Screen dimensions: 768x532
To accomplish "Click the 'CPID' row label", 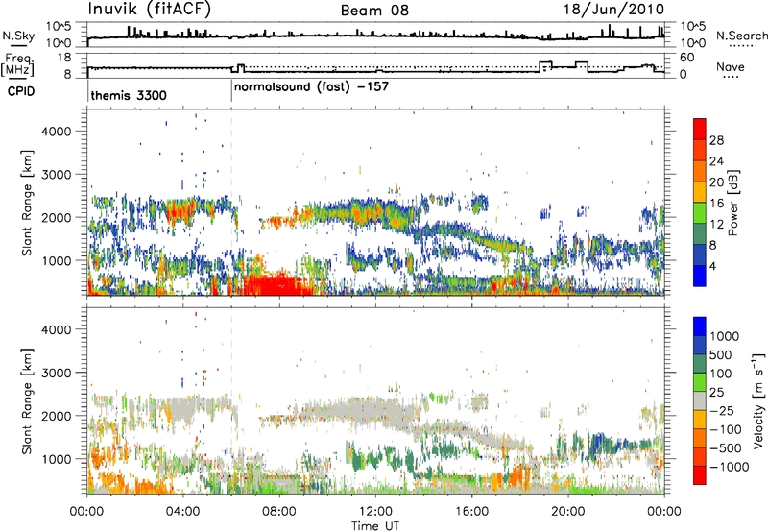I will coord(21,91).
